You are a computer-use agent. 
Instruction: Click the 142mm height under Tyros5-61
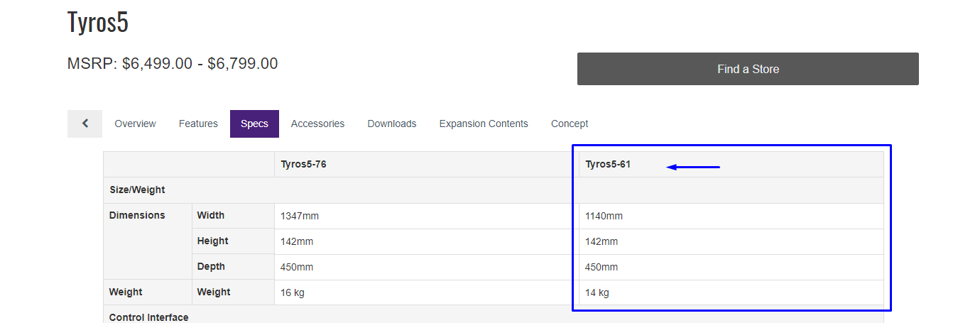[601, 241]
